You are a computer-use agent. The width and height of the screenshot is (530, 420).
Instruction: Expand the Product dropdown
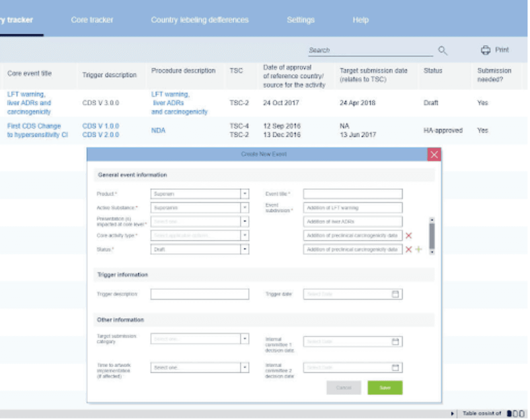click(x=244, y=194)
